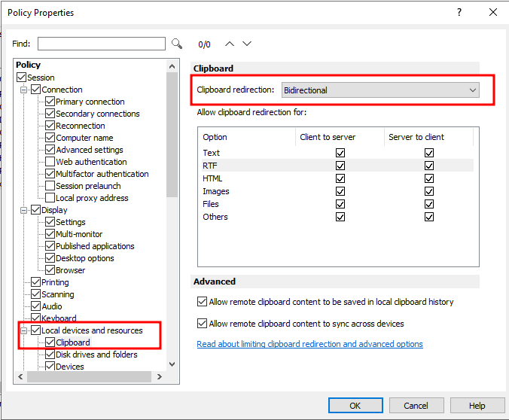The height and width of the screenshot is (420, 509).
Task: Select Printing in the policy tree
Action: click(55, 282)
